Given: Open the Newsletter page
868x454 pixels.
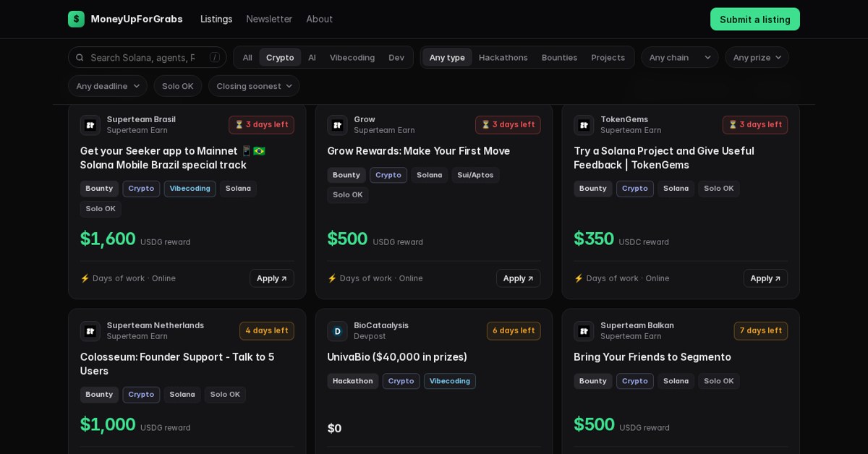Looking at the screenshot, I should pos(269,19).
